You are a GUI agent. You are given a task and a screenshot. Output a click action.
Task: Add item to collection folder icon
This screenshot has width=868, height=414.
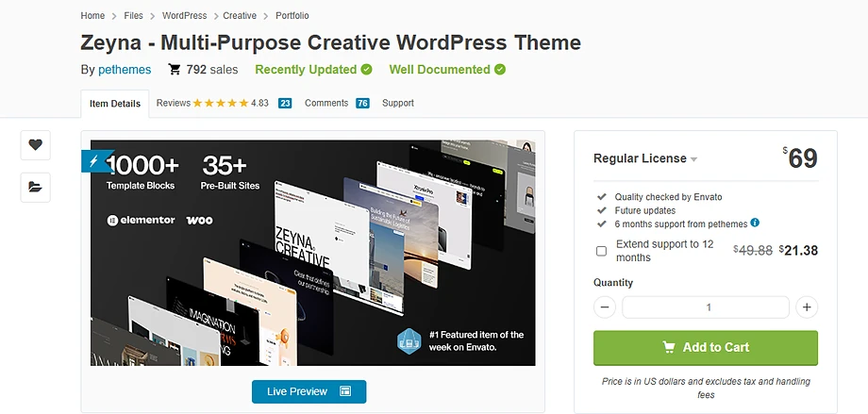(36, 187)
